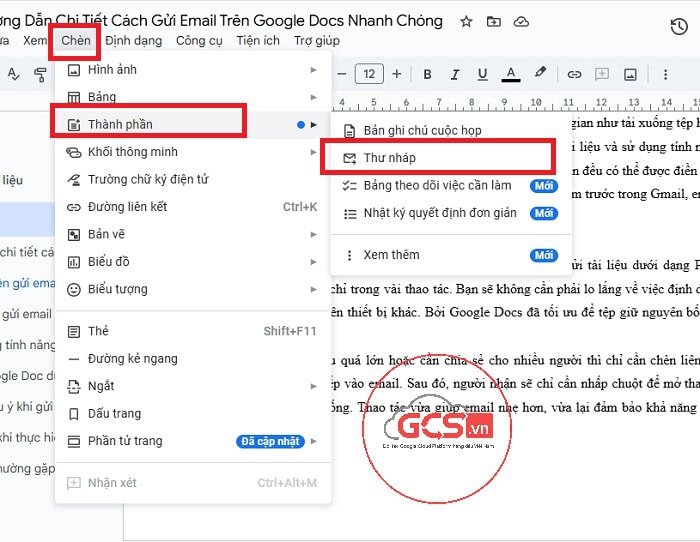The height and width of the screenshot is (542, 700).
Task: Expand Hình ảnh submenu arrow
Action: point(313,70)
